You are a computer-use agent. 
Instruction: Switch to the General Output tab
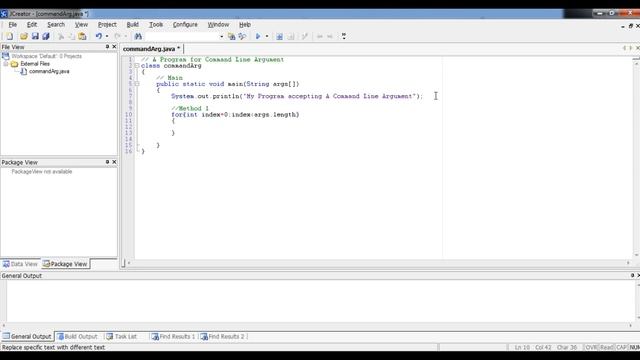tap(27, 337)
